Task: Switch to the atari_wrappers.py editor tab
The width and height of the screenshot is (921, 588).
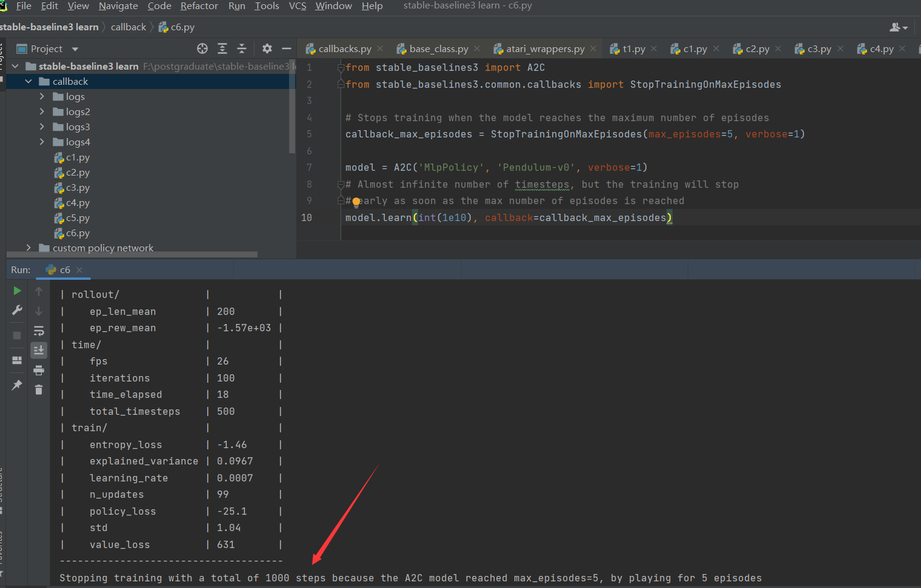Action: [x=544, y=48]
